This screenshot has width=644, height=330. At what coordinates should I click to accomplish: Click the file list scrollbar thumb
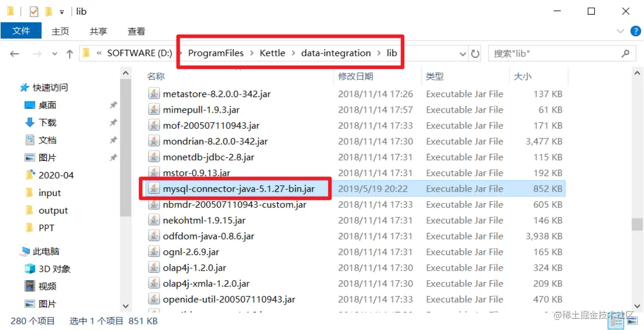tap(637, 223)
